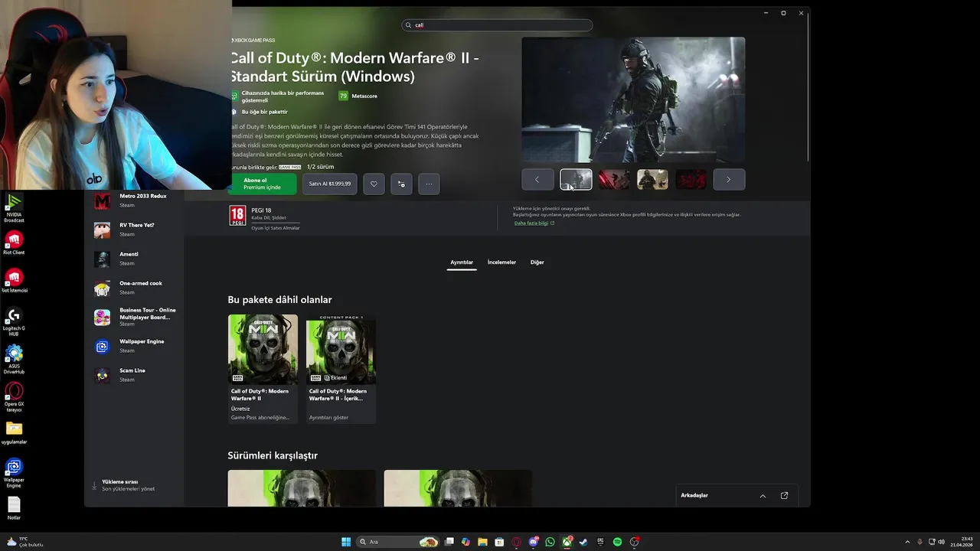Open Windows Start menu
This screenshot has height=551, width=980.
tap(346, 542)
